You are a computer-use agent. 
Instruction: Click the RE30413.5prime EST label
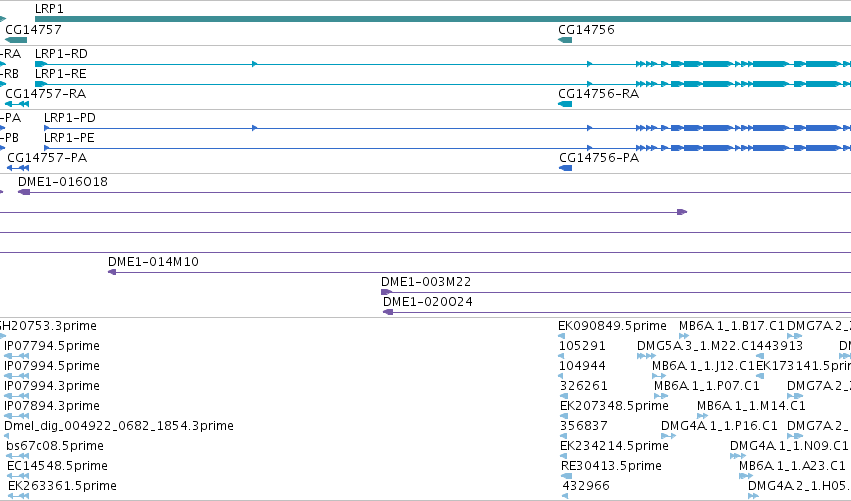(612, 466)
